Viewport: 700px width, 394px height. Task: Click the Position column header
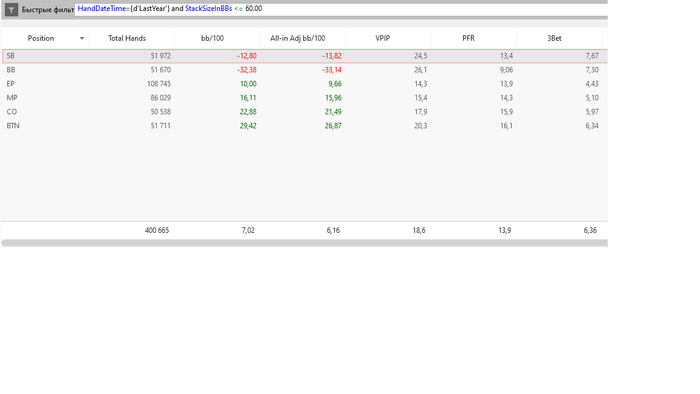(x=41, y=38)
